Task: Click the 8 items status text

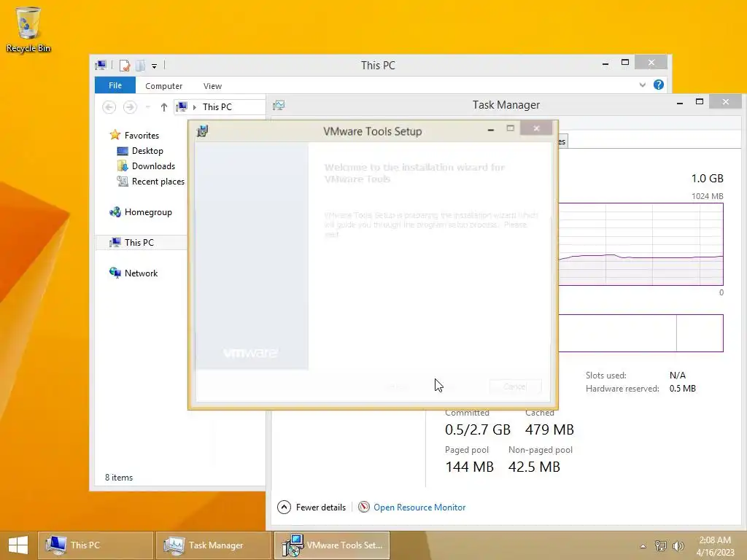Action: tap(119, 477)
